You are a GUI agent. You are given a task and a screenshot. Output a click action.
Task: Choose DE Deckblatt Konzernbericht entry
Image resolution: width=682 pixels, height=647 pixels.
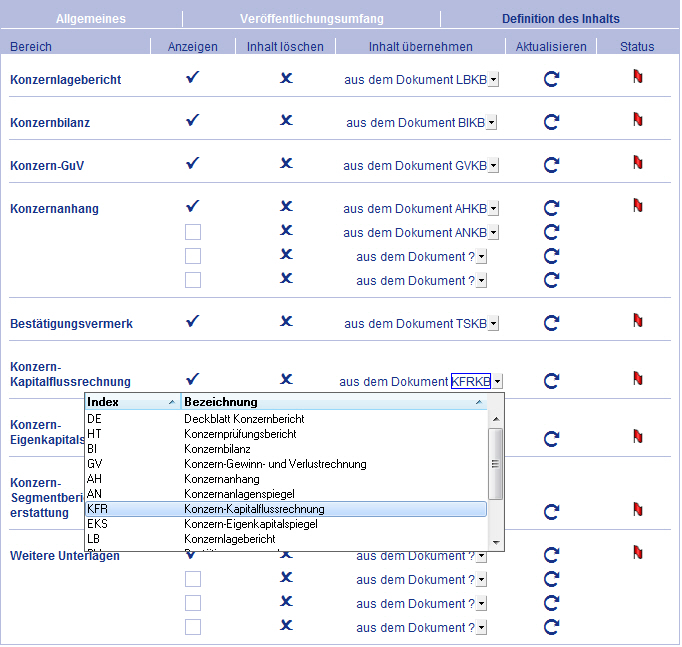pyautogui.click(x=286, y=419)
